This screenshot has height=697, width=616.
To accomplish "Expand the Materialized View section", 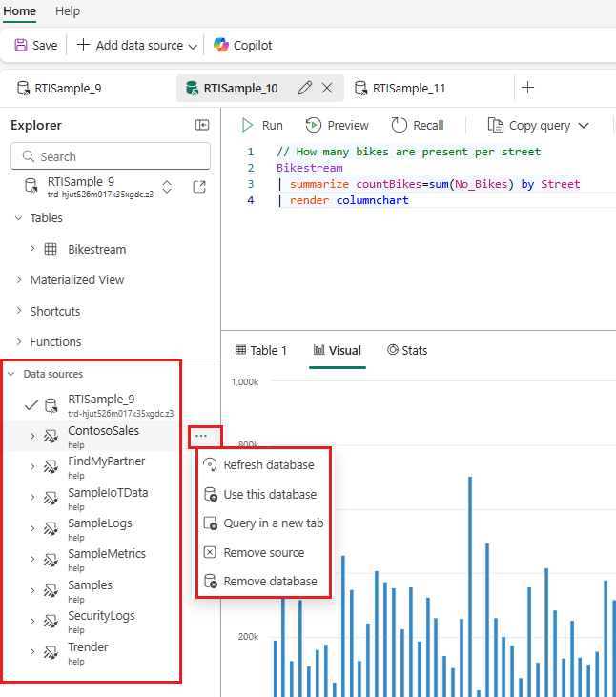I will point(21,280).
